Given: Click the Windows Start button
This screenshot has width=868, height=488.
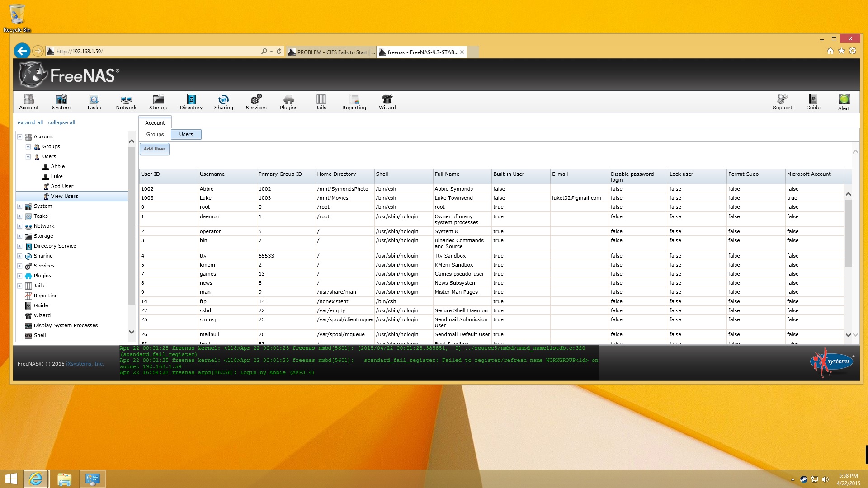Looking at the screenshot, I should click(x=11, y=479).
